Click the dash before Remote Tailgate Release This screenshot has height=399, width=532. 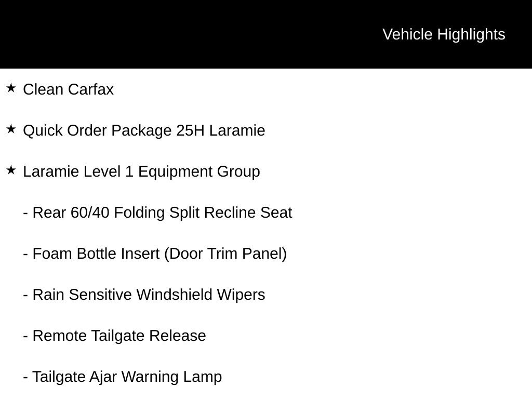[25, 336]
